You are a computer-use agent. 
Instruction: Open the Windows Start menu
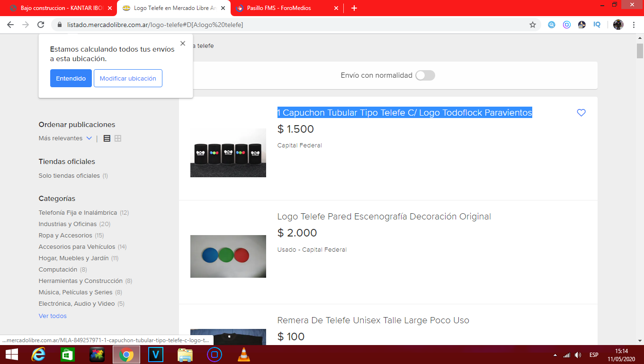click(12, 355)
